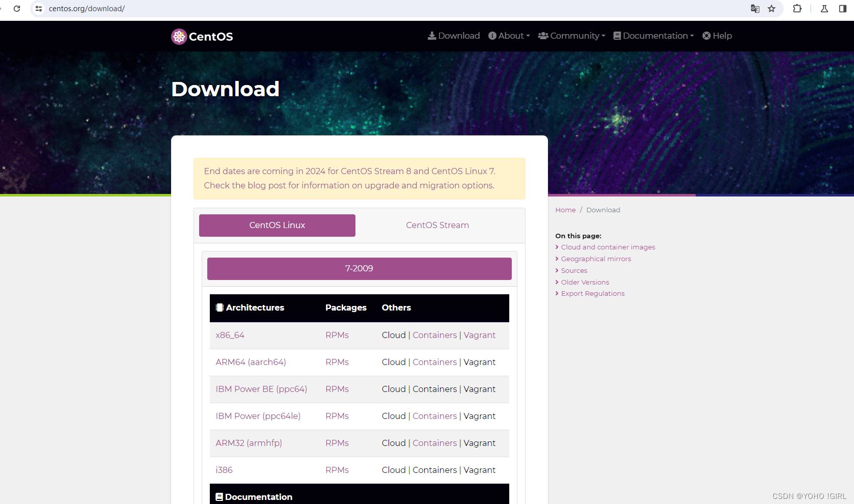The width and height of the screenshot is (854, 504).
Task: Open Containers link in ARM32 row
Action: pyautogui.click(x=435, y=443)
